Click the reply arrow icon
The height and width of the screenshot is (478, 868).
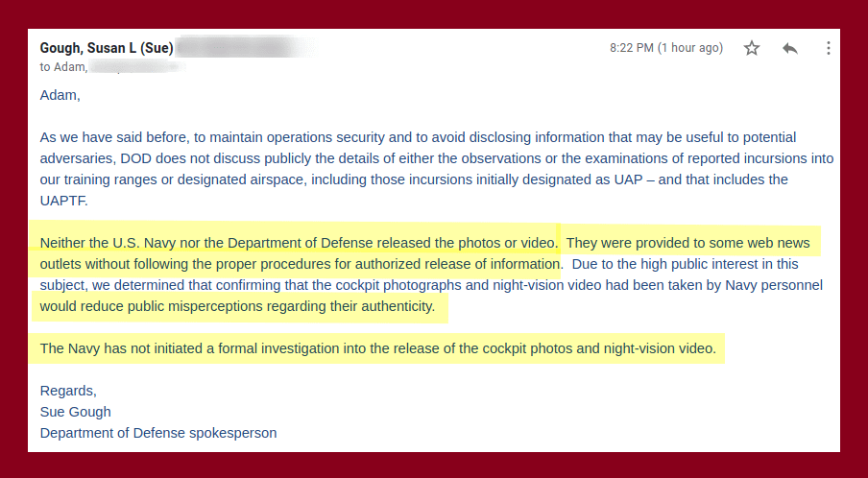click(790, 48)
